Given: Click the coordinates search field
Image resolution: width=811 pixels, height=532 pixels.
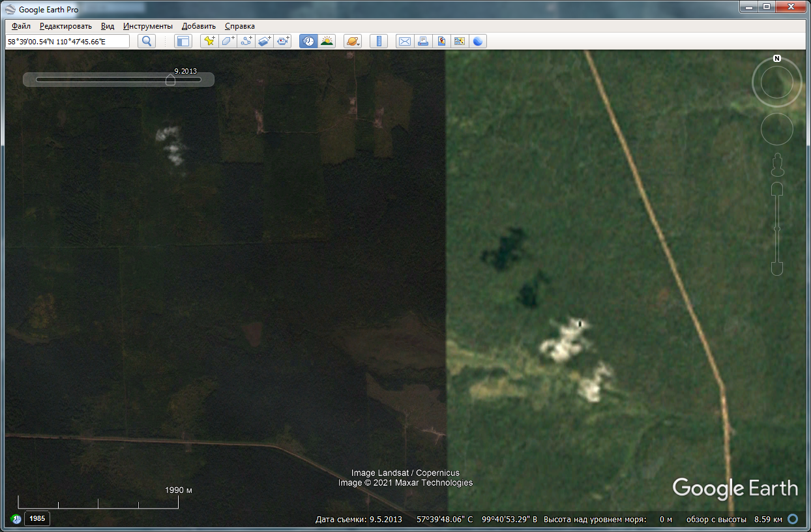Looking at the screenshot, I should pos(68,41).
